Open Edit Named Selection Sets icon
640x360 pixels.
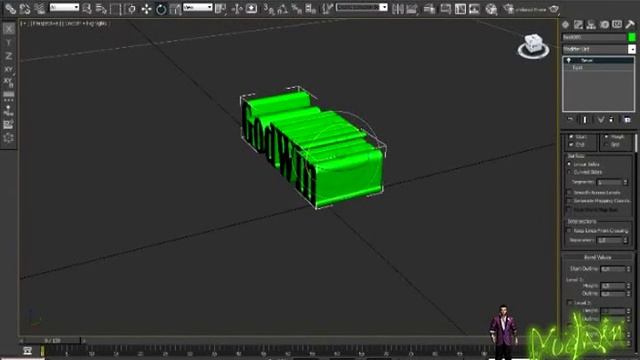327,8
